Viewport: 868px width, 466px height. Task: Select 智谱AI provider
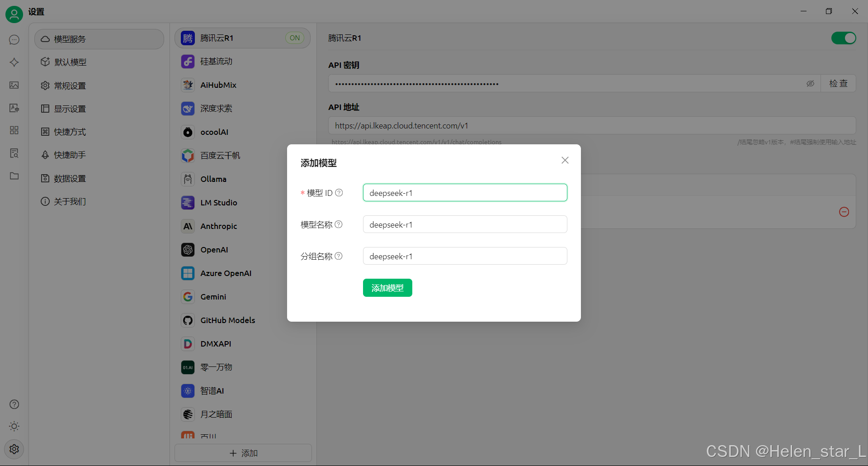pos(242,391)
